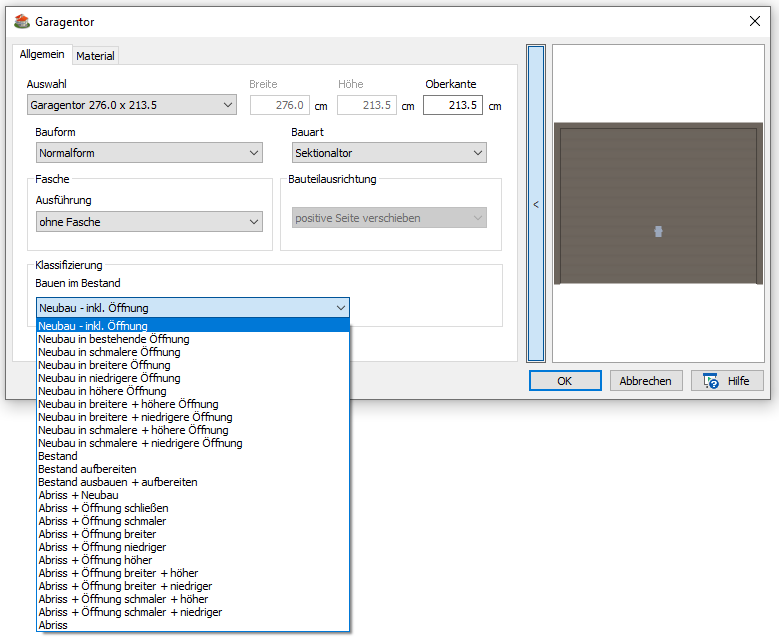
Task: Collapse the preview panel with arrow bar
Action: [536, 203]
